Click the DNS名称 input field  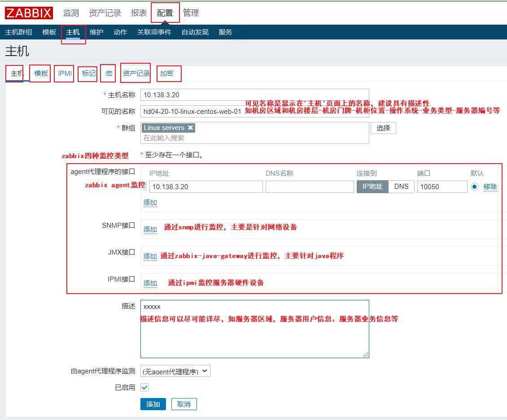310,187
